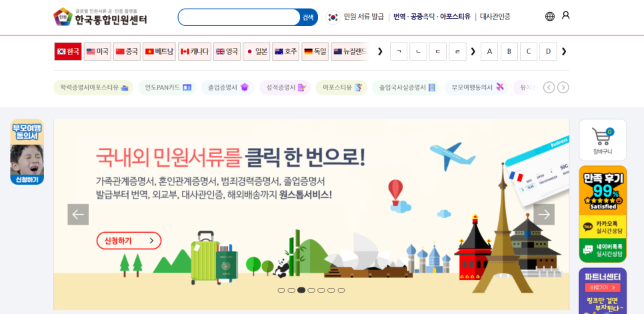The image size is (644, 314).
Task: Open 파트너센터 바로가기 banner
Action: point(603,291)
